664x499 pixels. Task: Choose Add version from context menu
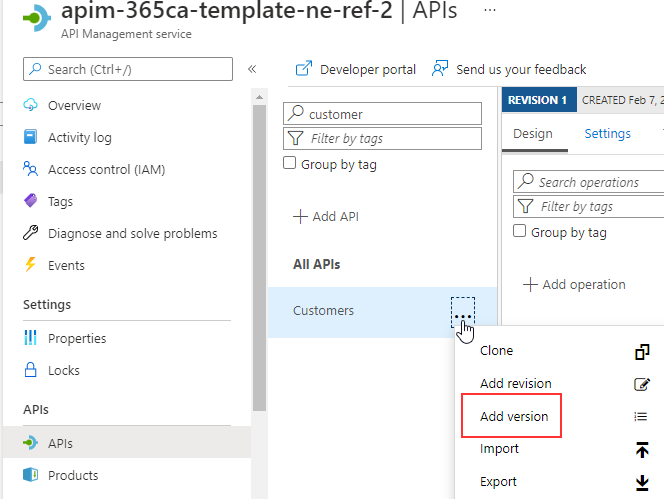tap(514, 417)
